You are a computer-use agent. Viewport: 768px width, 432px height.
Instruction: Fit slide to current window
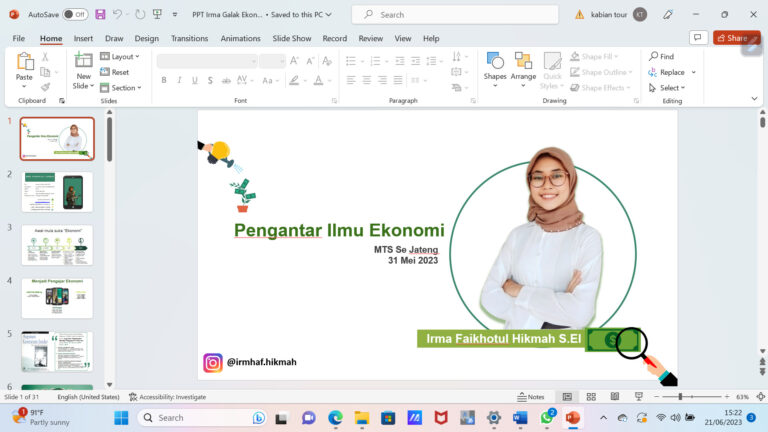pos(759,397)
